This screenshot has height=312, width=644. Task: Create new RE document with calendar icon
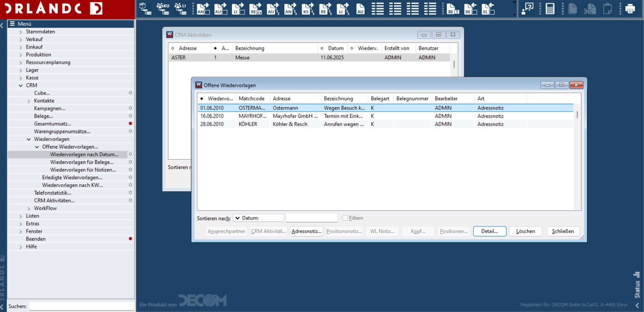click(255, 9)
